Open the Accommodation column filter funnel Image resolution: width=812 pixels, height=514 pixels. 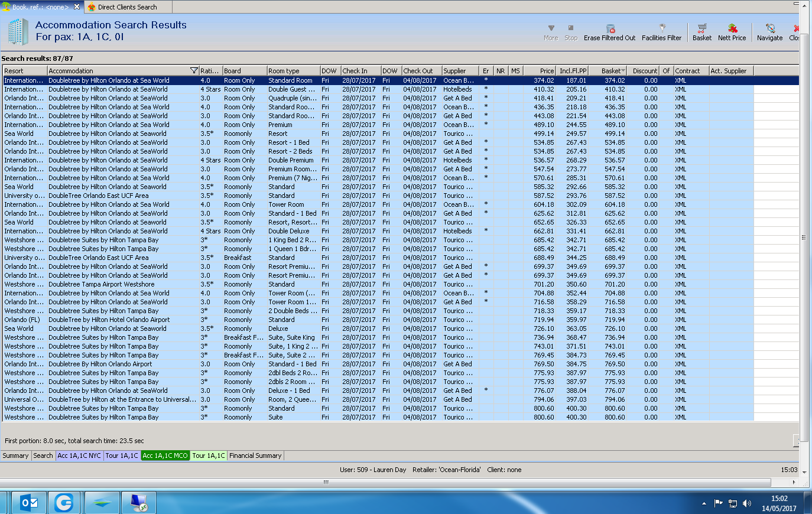[x=194, y=71]
